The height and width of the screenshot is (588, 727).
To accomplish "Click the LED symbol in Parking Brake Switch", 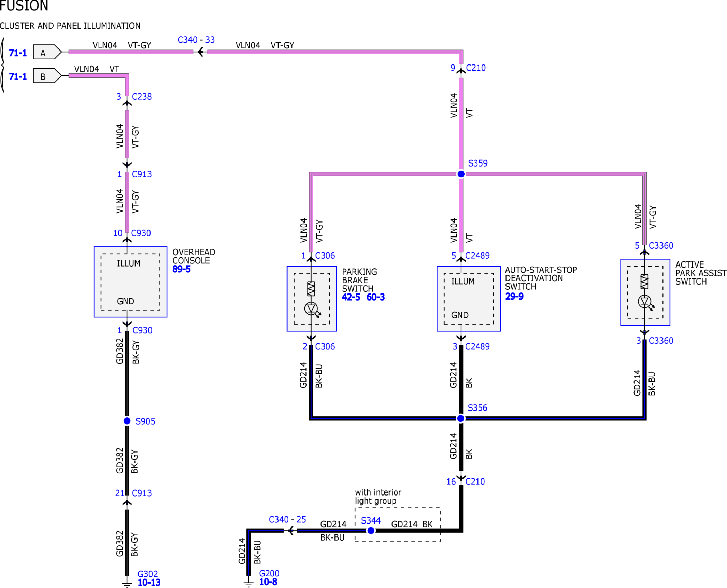I will pyautogui.click(x=312, y=309).
